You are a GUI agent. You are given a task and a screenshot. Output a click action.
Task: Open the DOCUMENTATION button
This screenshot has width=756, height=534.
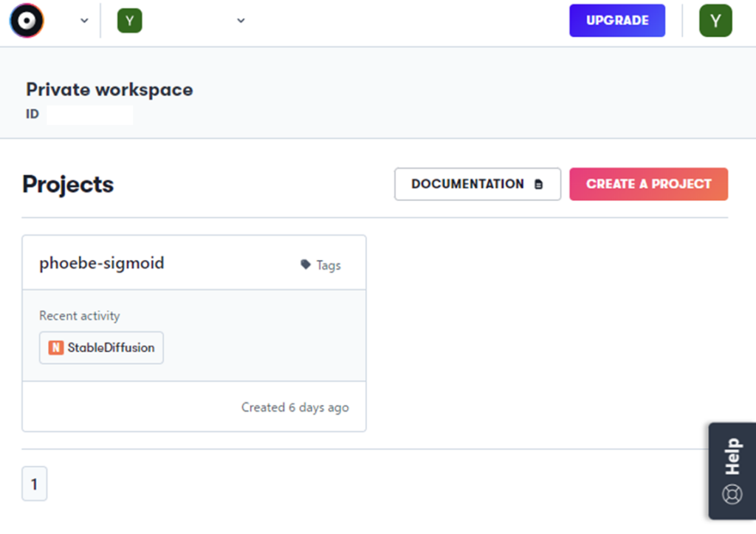pos(477,184)
